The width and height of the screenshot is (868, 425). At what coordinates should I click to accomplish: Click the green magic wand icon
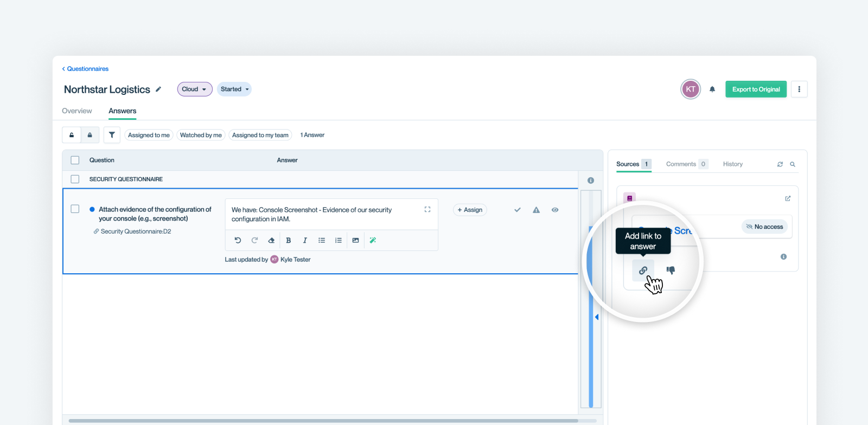click(x=373, y=240)
